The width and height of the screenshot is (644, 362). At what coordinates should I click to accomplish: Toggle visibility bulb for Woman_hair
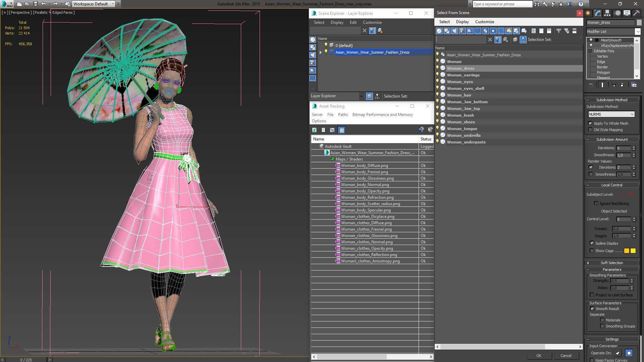click(437, 95)
